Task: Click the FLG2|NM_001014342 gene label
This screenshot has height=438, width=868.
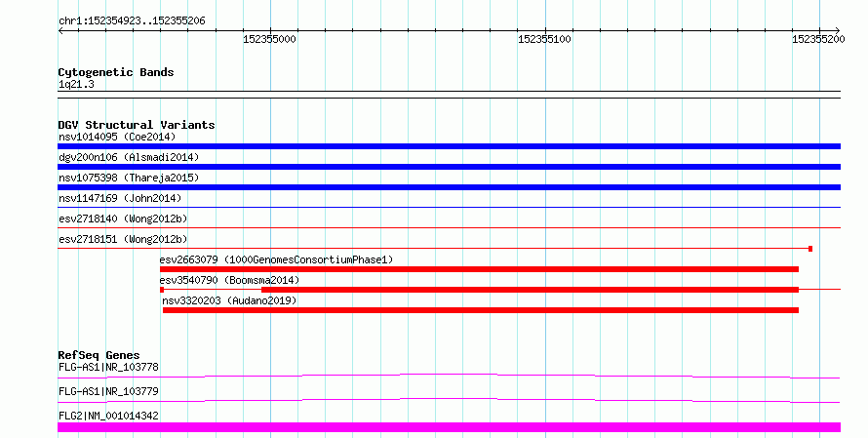Action: pos(108,416)
